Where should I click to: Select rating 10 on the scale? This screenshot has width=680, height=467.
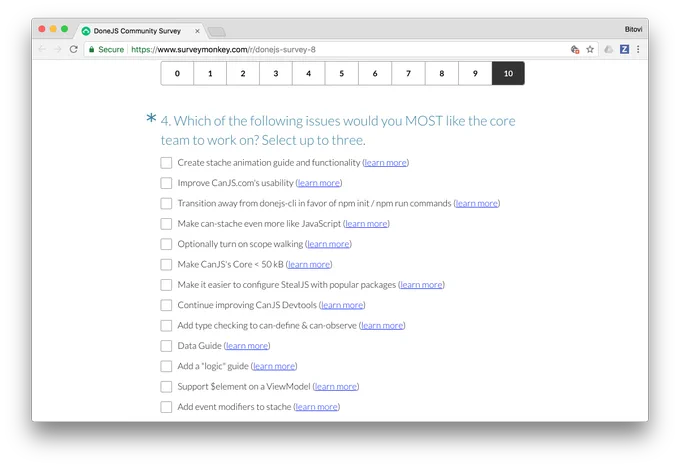point(508,73)
